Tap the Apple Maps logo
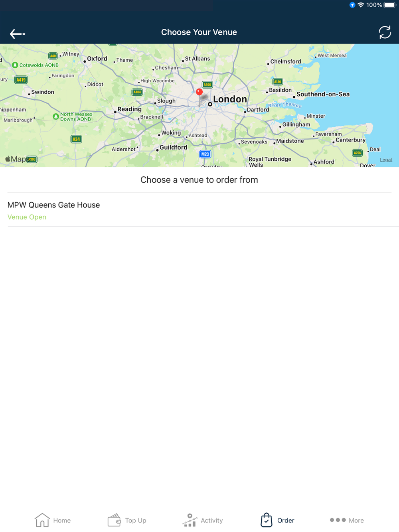The height and width of the screenshot is (532, 399). 16,159
